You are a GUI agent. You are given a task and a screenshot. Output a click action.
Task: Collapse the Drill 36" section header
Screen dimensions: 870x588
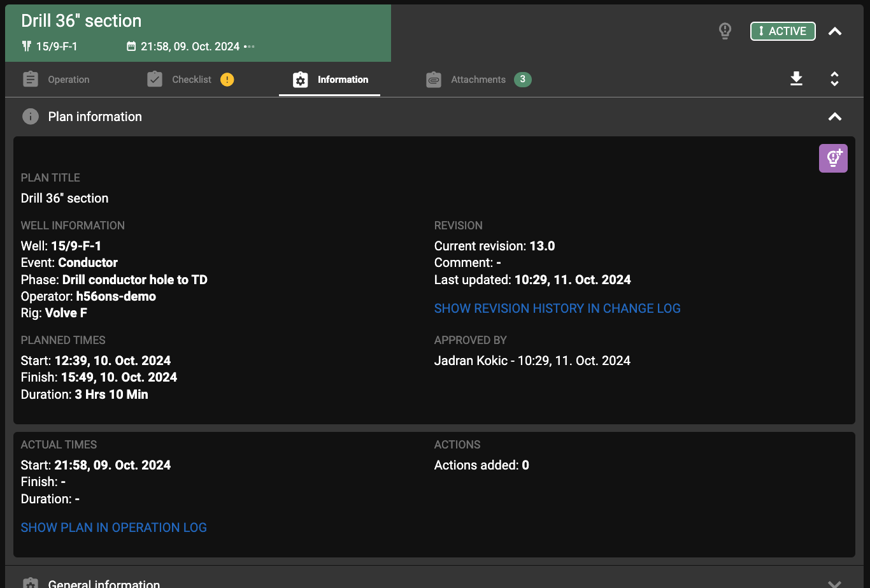click(x=835, y=31)
